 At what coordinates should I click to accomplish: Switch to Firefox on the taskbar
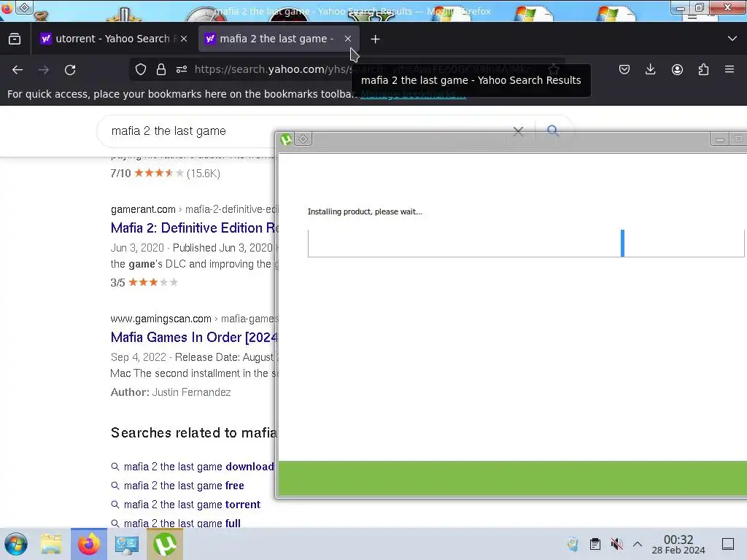tap(89, 544)
